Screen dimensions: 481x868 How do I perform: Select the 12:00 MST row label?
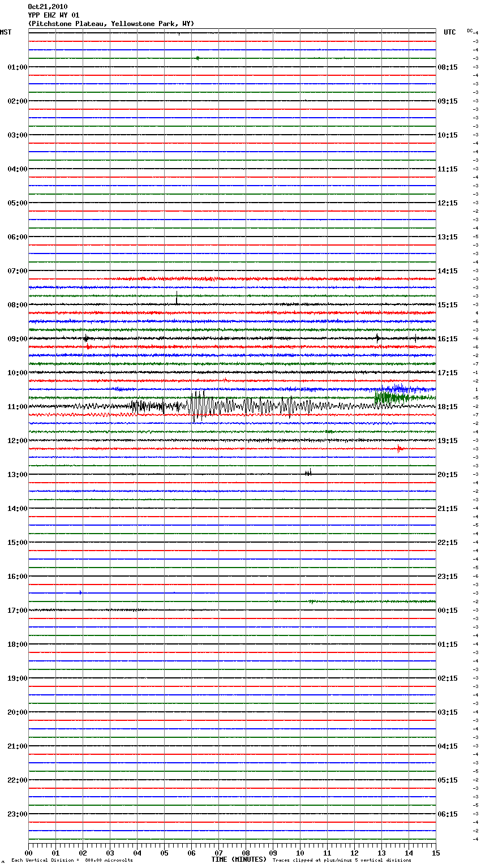[18, 441]
